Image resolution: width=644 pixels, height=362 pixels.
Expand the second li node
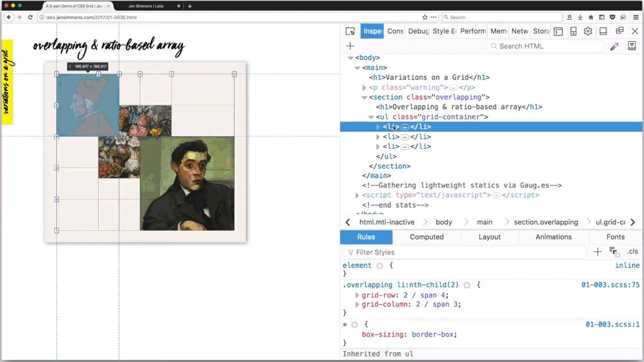378,137
